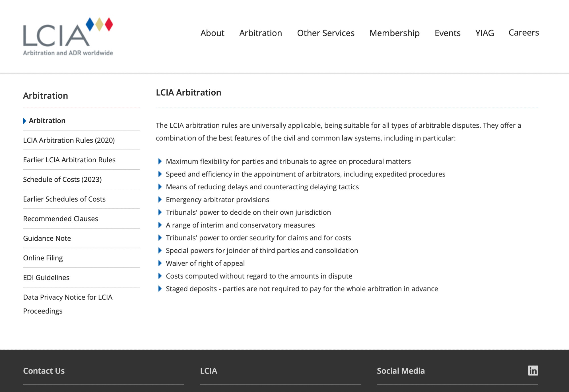Image resolution: width=569 pixels, height=392 pixels.
Task: Open Data Privacy Notice for LCIA Proceedings
Action: [x=68, y=304]
